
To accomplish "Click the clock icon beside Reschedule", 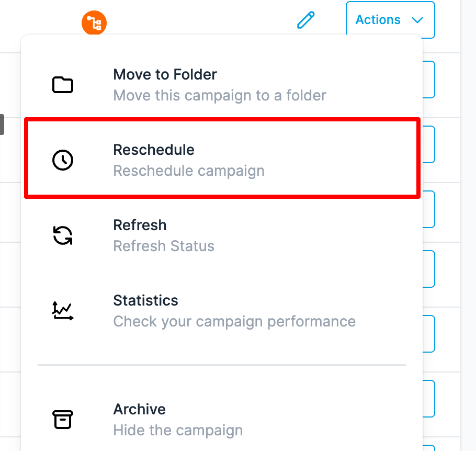I will click(63, 160).
